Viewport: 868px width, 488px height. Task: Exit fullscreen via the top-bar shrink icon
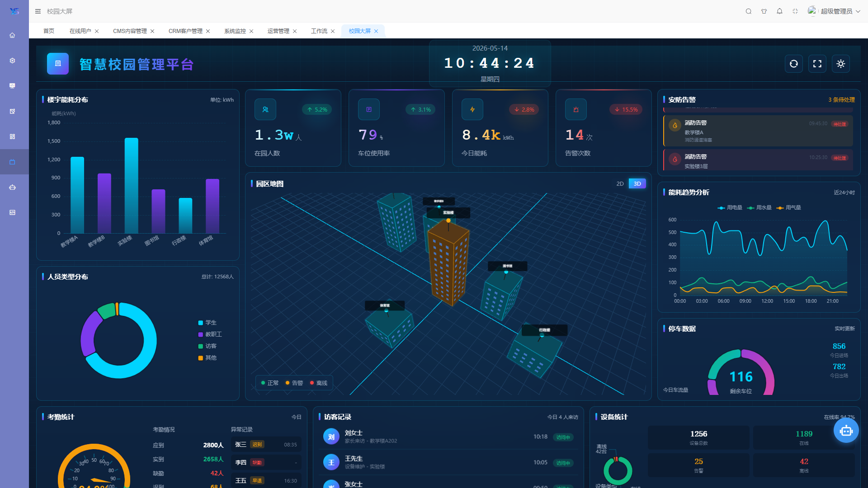click(795, 11)
